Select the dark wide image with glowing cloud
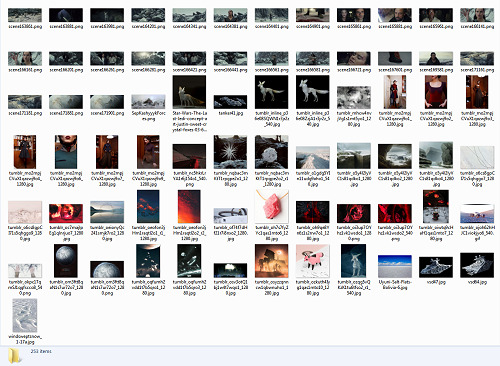 point(230,270)
